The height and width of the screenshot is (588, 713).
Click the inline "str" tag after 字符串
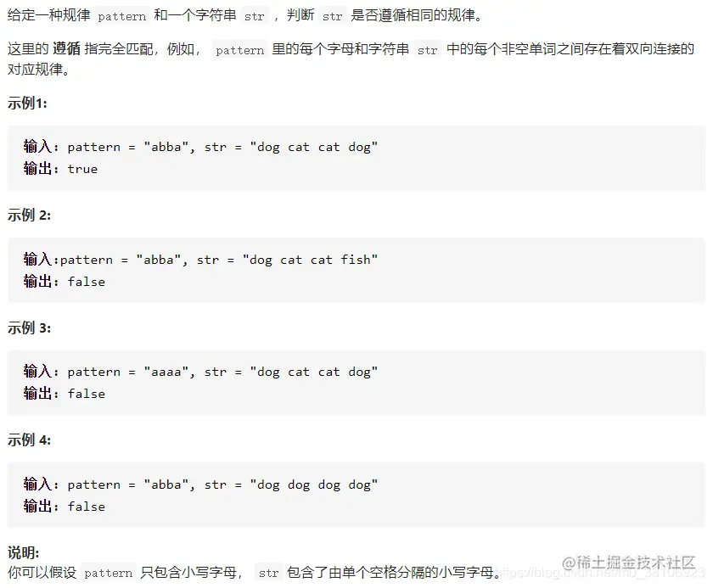254,16
